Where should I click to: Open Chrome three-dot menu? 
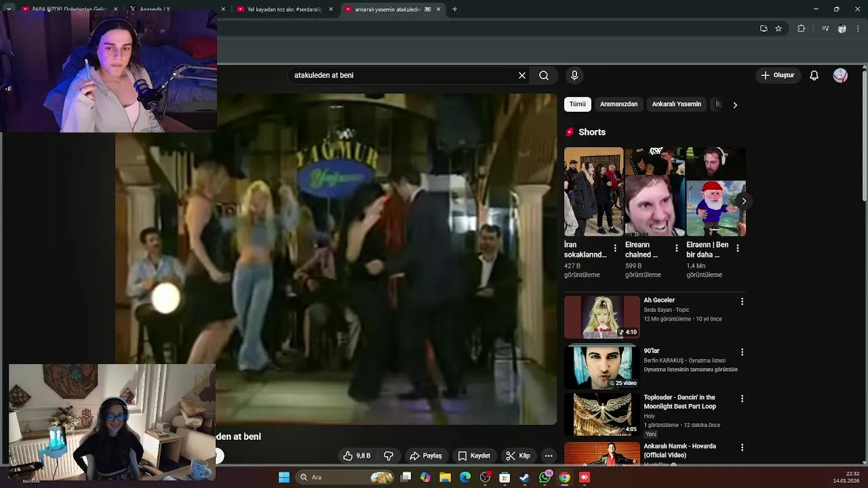859,28
